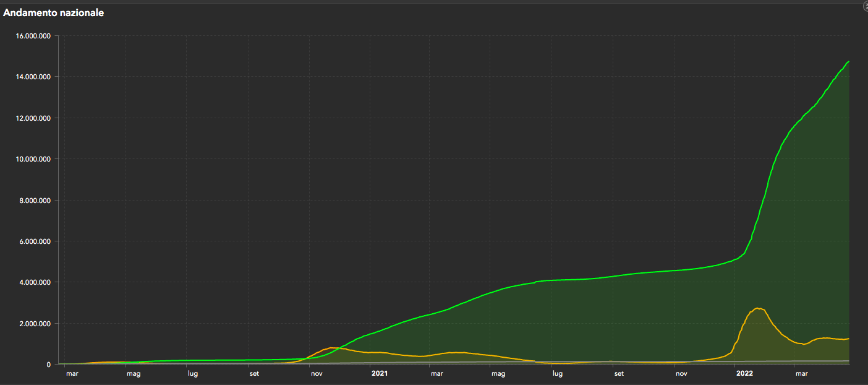This screenshot has height=385, width=868.
Task: Select the 2021 year marker on the time axis
Action: pos(379,373)
